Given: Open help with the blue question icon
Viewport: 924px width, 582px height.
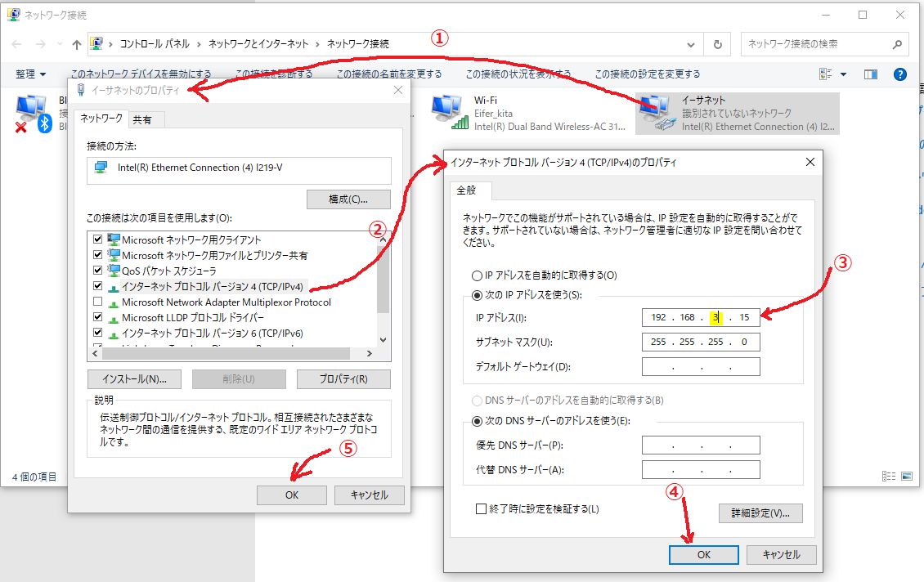Looking at the screenshot, I should [x=900, y=74].
